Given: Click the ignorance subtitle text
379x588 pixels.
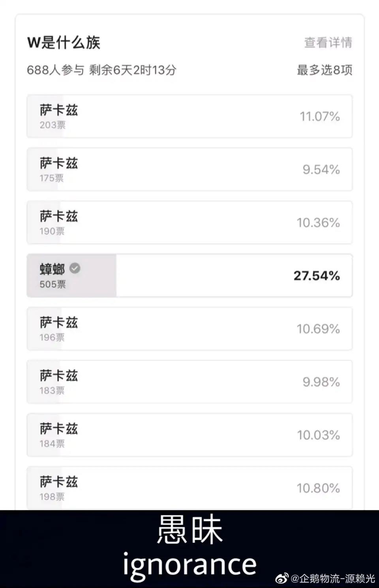Looking at the screenshot, I should [190, 564].
